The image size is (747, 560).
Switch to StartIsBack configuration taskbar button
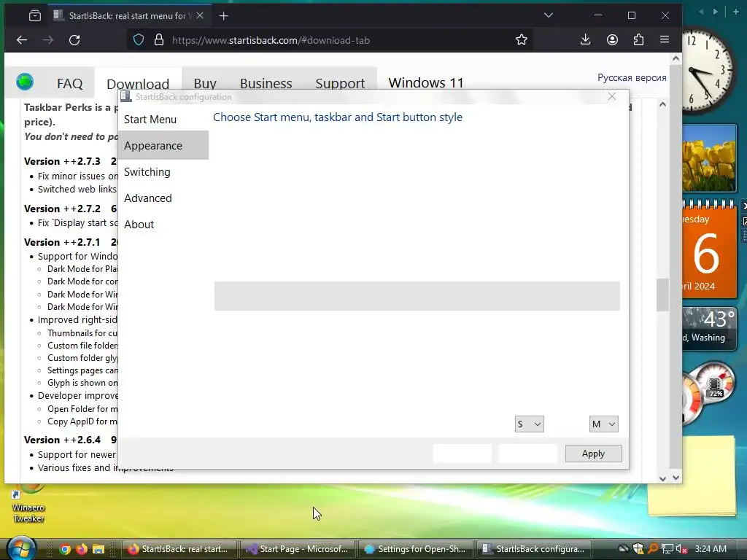point(533,549)
